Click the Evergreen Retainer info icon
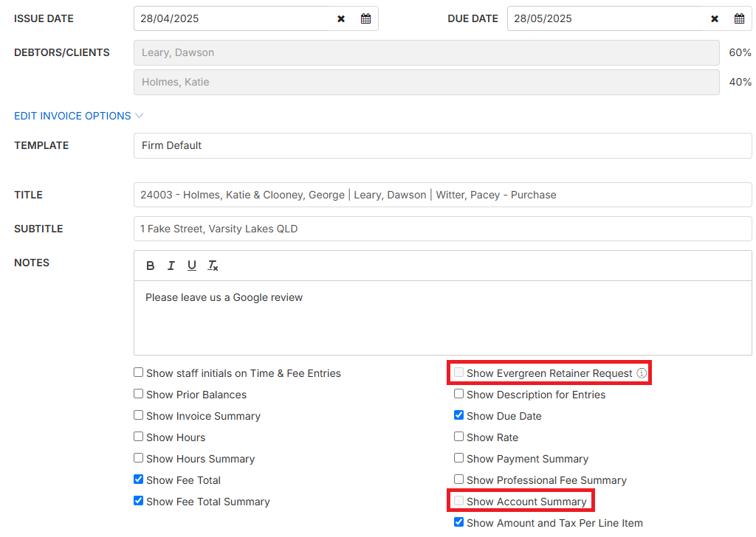This screenshot has width=756, height=537. pos(642,373)
